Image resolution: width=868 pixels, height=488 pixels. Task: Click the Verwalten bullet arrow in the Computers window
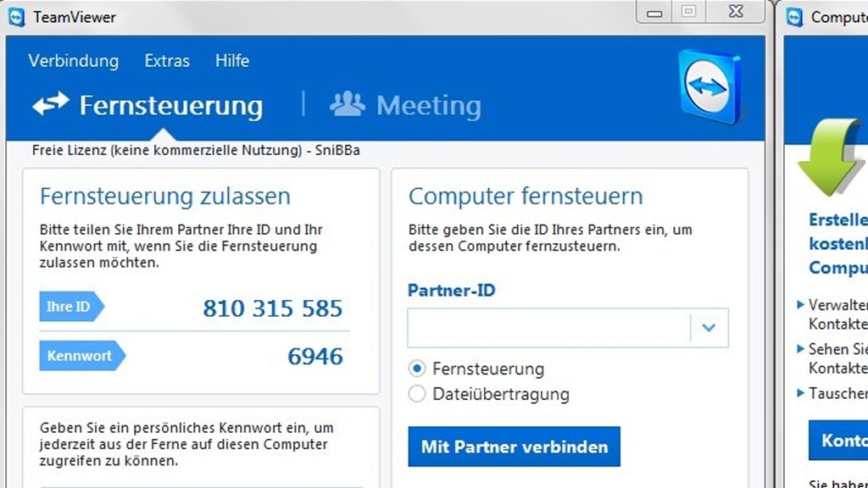click(x=800, y=304)
